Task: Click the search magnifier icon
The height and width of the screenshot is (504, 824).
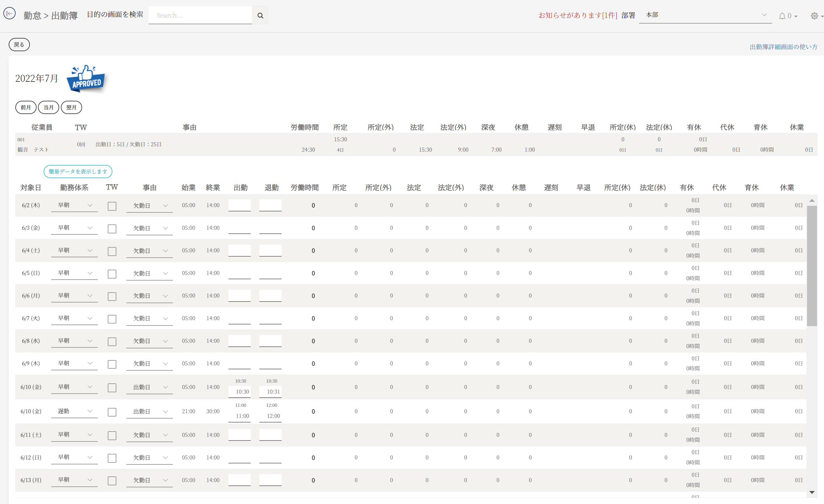Action: point(260,15)
